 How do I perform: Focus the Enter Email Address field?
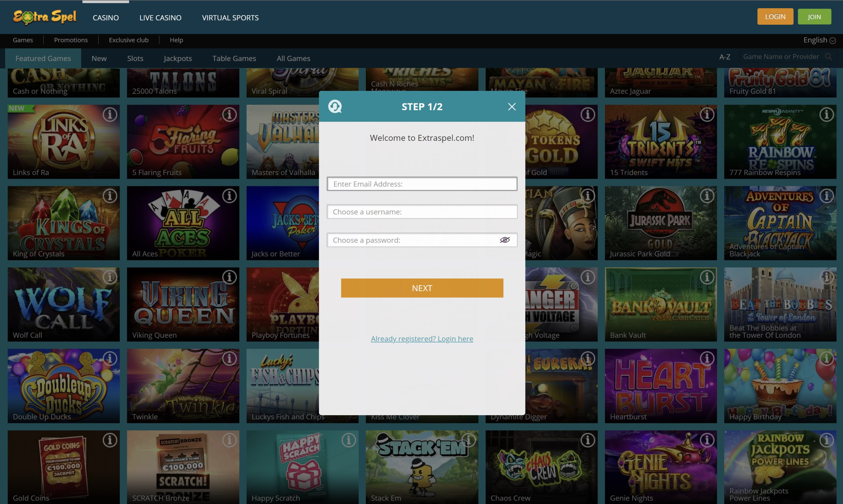422,184
